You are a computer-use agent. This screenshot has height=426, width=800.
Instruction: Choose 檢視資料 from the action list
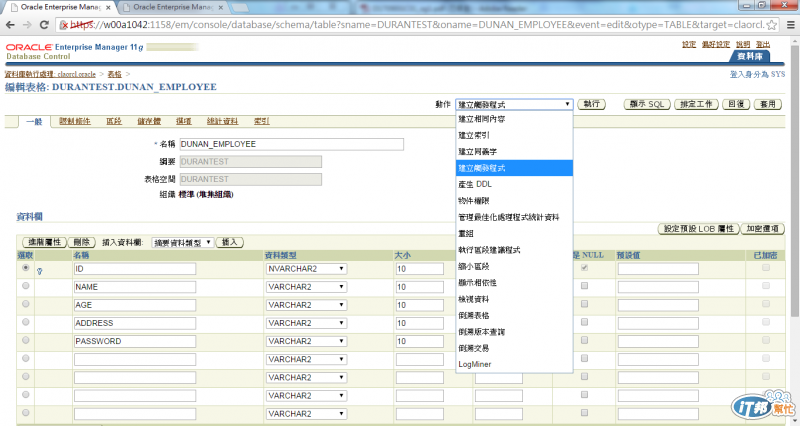(x=514, y=299)
